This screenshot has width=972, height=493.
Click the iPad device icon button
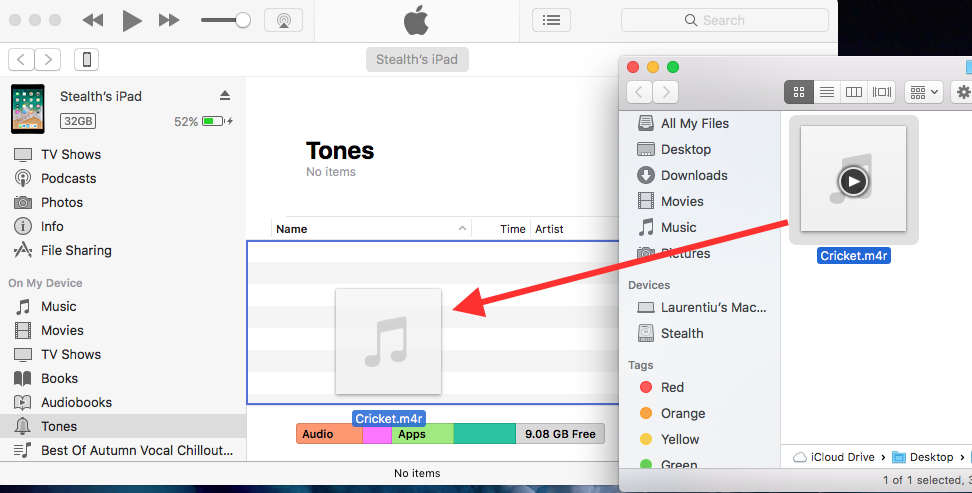(87, 60)
